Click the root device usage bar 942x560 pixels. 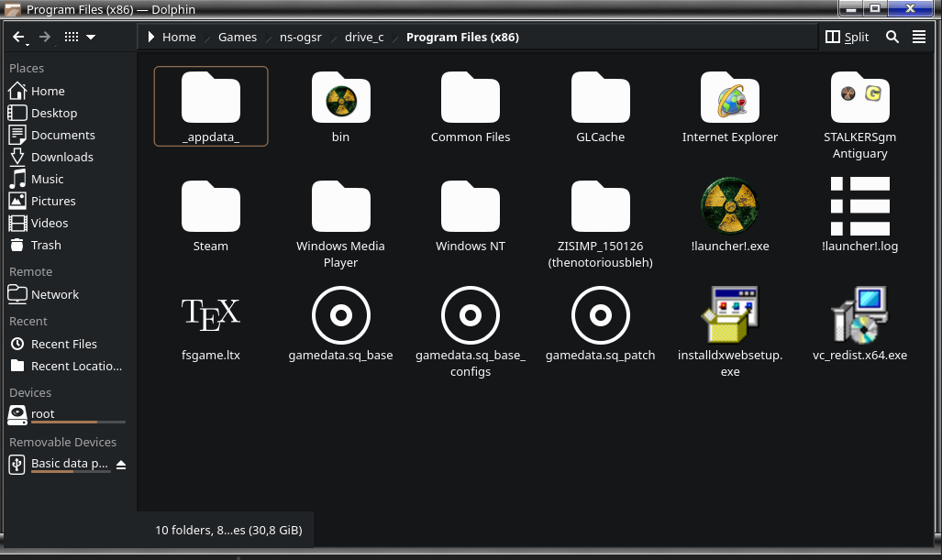pyautogui.click(x=78, y=423)
